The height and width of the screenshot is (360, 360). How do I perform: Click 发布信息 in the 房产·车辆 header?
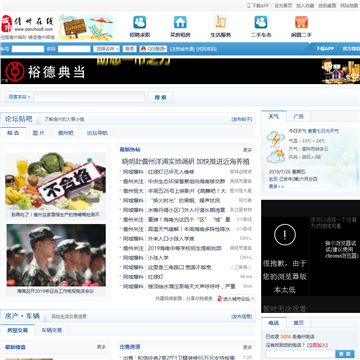242,316
